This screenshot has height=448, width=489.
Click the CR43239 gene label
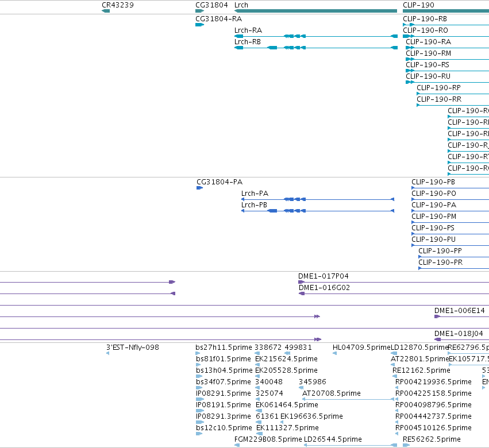click(118, 5)
